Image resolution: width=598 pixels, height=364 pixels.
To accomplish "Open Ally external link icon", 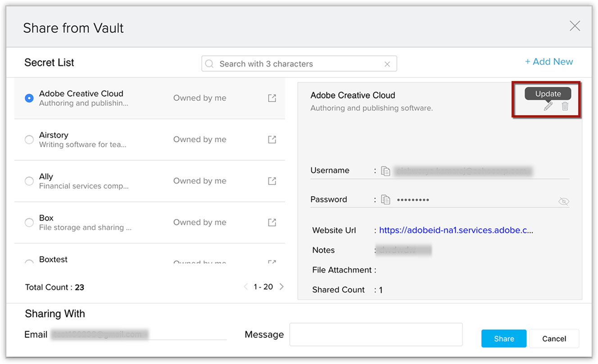I will 272,181.
